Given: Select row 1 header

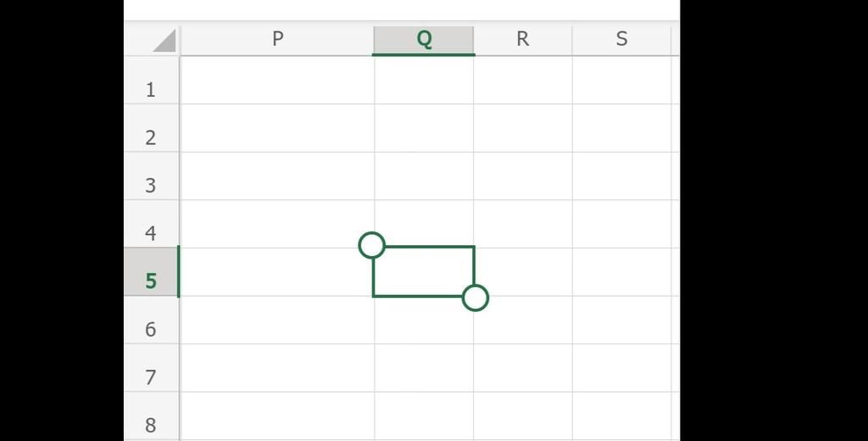Looking at the screenshot, I should (x=151, y=89).
